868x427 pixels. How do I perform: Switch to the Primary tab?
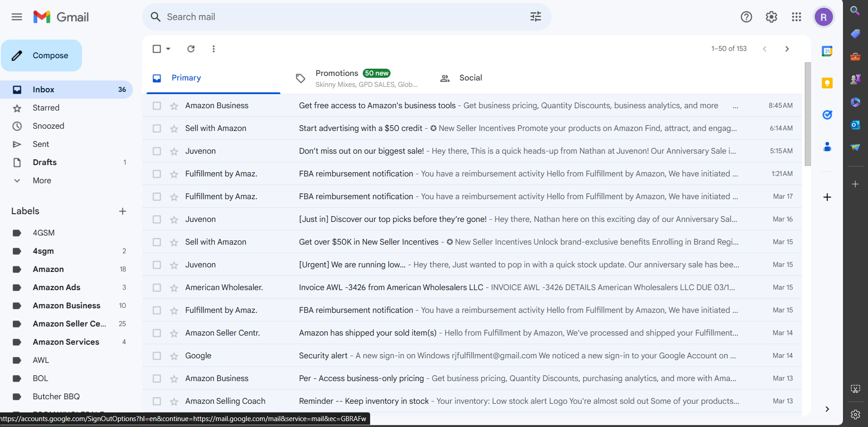(213, 78)
